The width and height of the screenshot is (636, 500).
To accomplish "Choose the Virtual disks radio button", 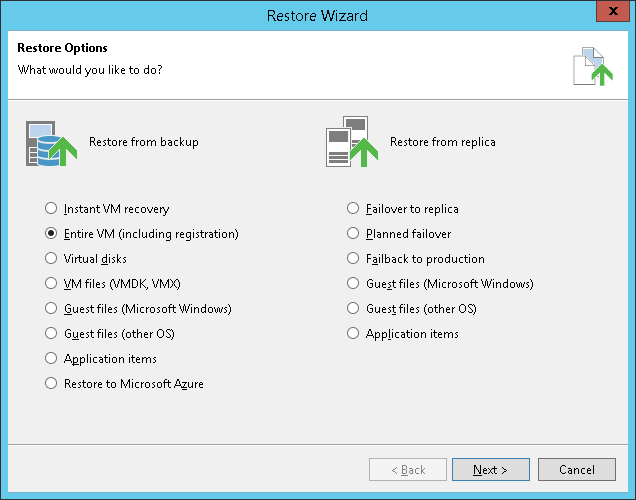I will click(x=51, y=259).
